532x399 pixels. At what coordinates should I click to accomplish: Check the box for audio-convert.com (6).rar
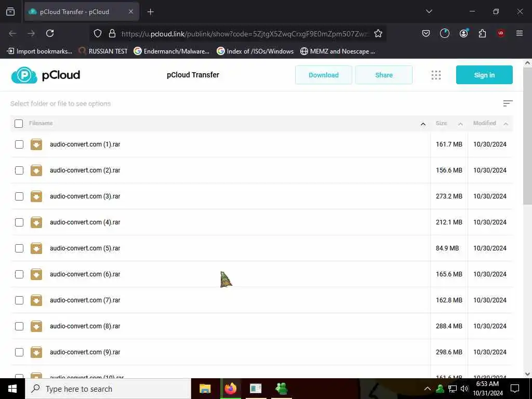[19, 274]
